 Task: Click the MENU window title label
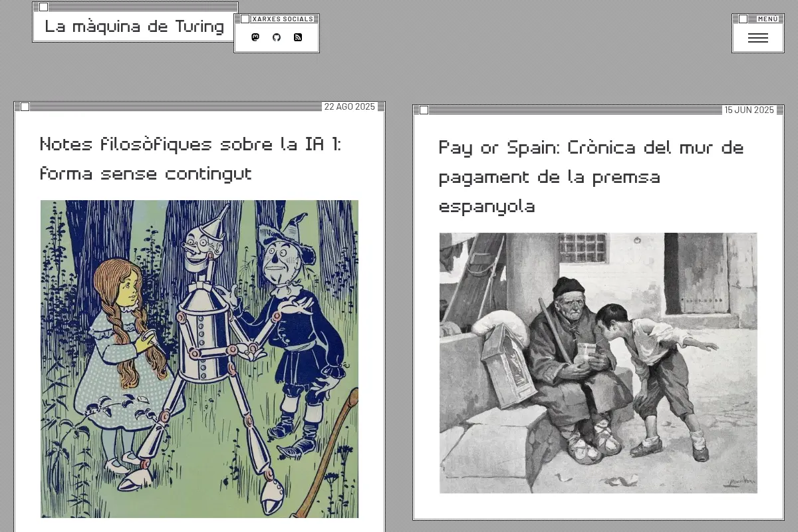tap(767, 19)
